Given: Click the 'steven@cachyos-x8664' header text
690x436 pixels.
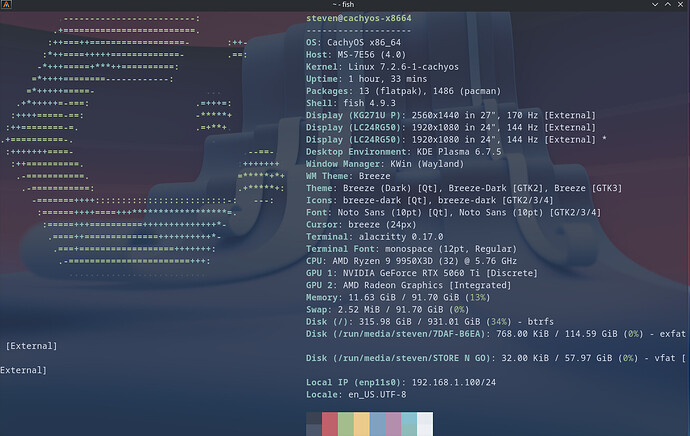Looking at the screenshot, I should click(359, 18).
